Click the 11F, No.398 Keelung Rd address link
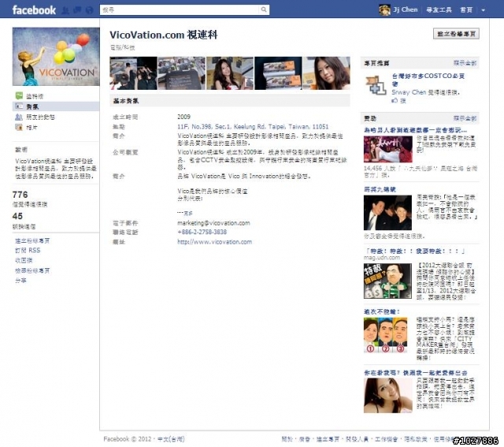 pos(253,126)
